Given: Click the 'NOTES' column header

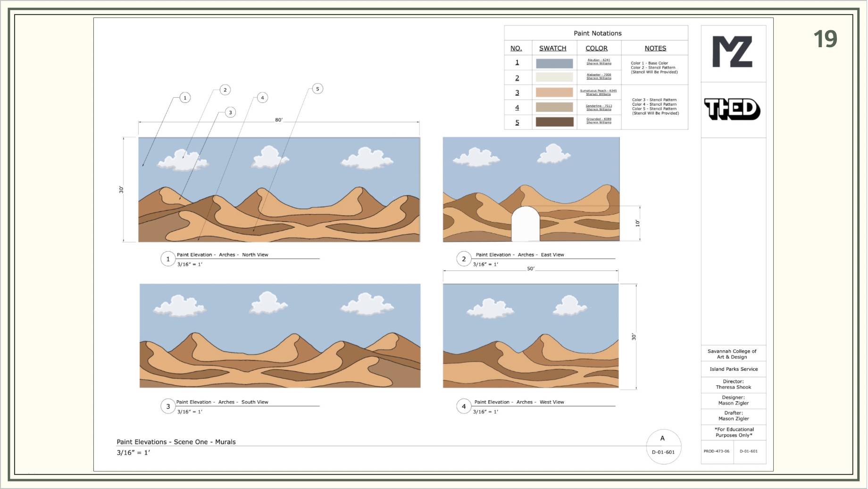Looking at the screenshot, I should (655, 48).
